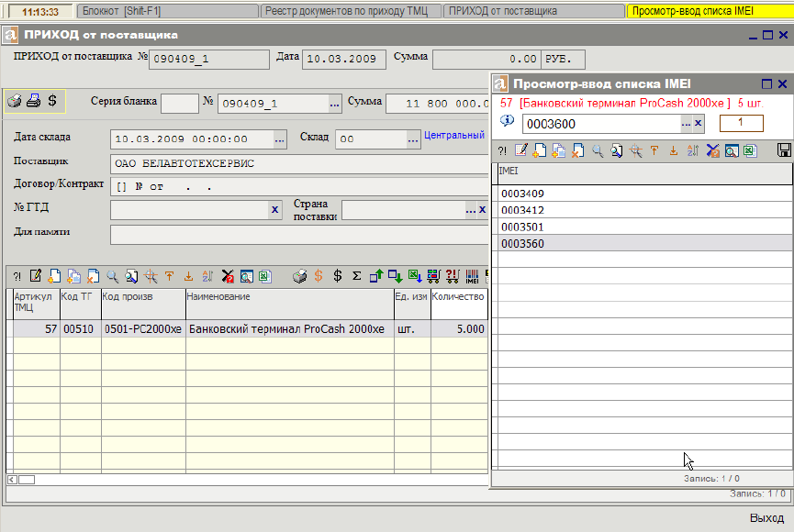
Task: Open the blank number '...' lookup
Action: tap(334, 104)
